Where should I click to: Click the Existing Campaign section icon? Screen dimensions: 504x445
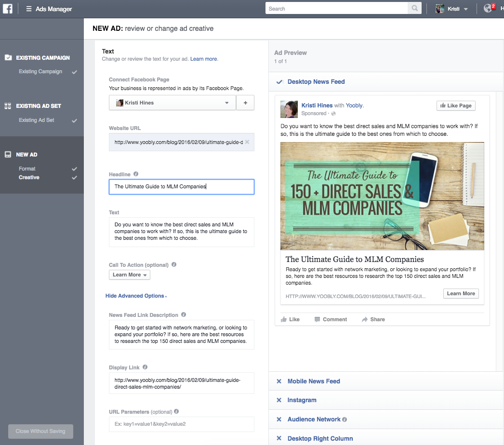coord(8,57)
